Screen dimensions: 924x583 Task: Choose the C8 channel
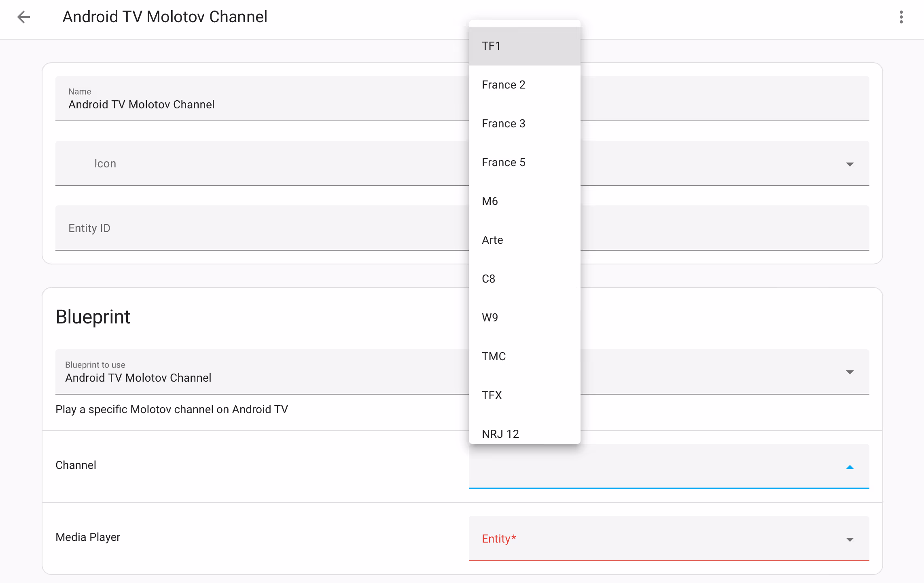524,279
